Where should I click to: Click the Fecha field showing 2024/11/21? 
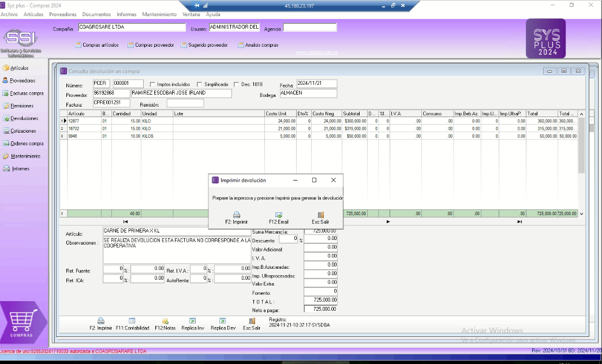pyautogui.click(x=317, y=83)
